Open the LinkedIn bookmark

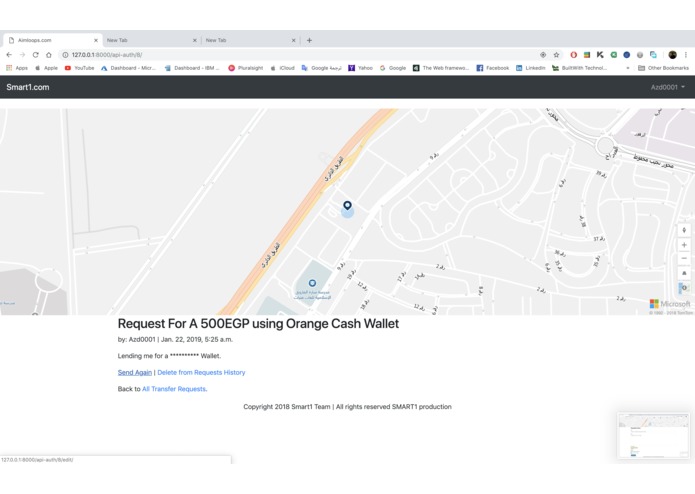[x=531, y=68]
